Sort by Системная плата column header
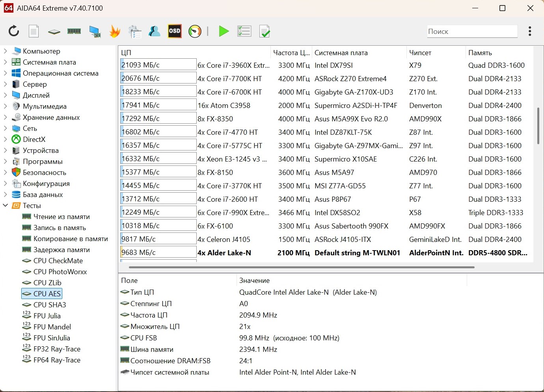 click(x=341, y=53)
